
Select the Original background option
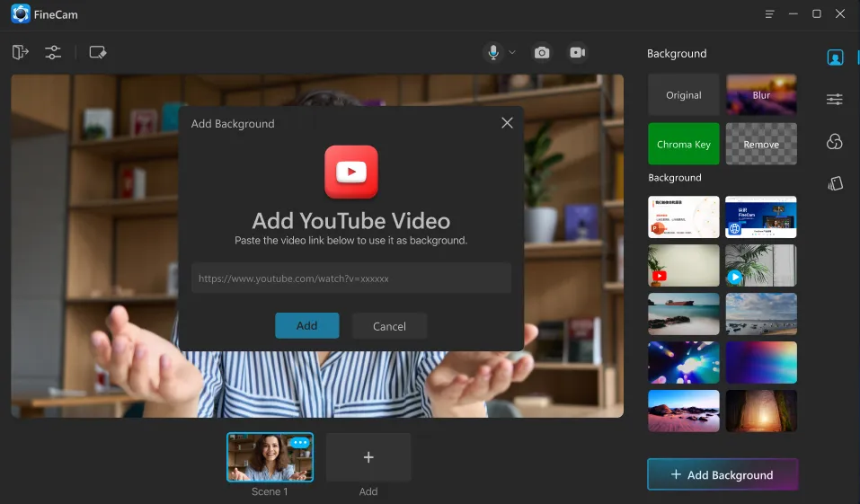[683, 95]
